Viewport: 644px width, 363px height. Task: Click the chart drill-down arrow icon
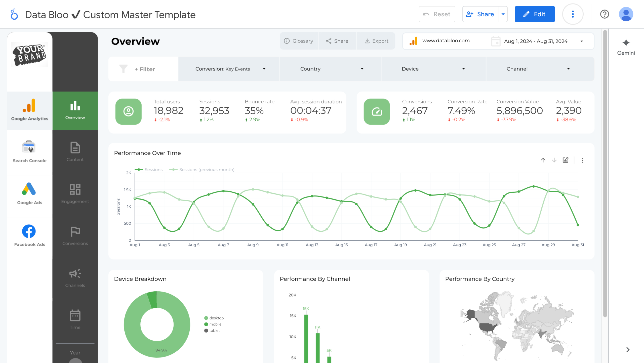[554, 160]
